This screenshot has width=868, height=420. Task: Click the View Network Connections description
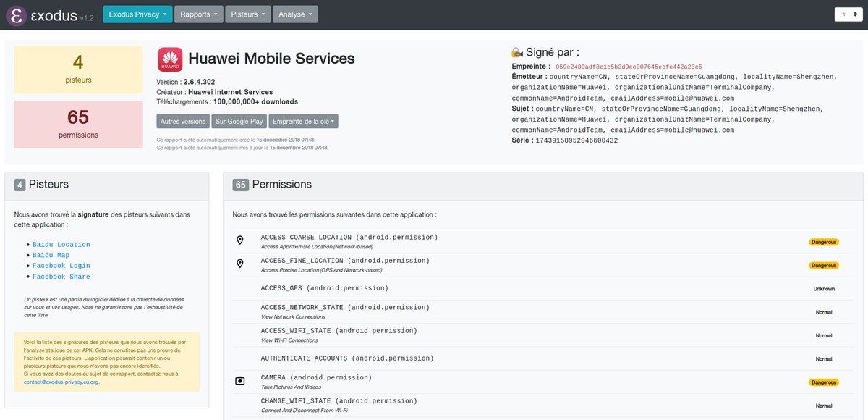293,317
